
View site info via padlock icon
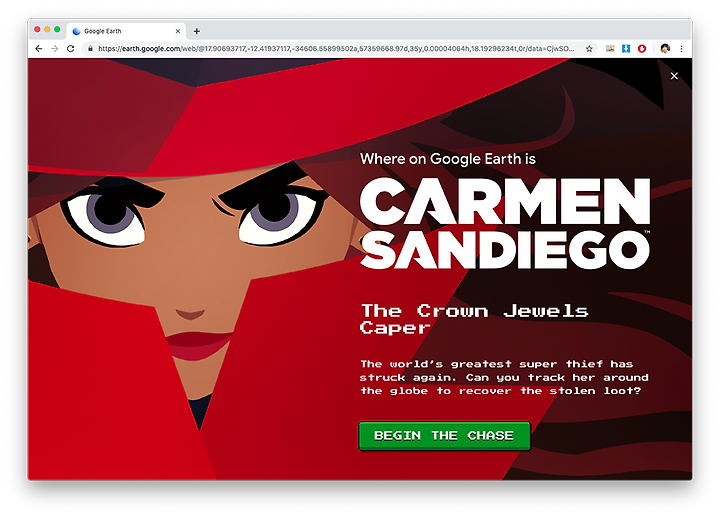pos(90,49)
